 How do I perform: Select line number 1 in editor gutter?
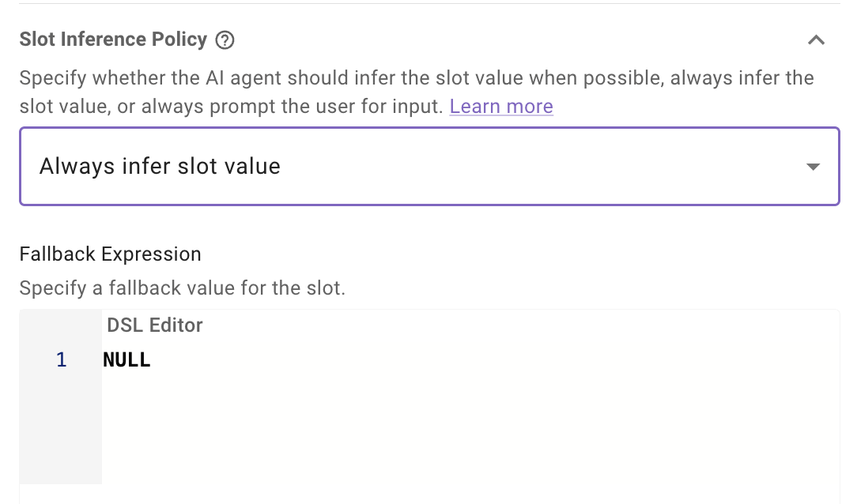click(x=62, y=360)
